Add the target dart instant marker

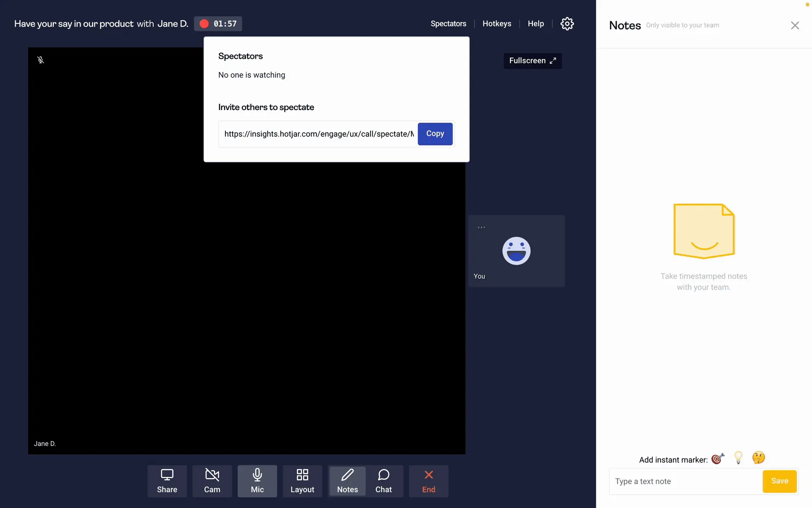click(718, 458)
